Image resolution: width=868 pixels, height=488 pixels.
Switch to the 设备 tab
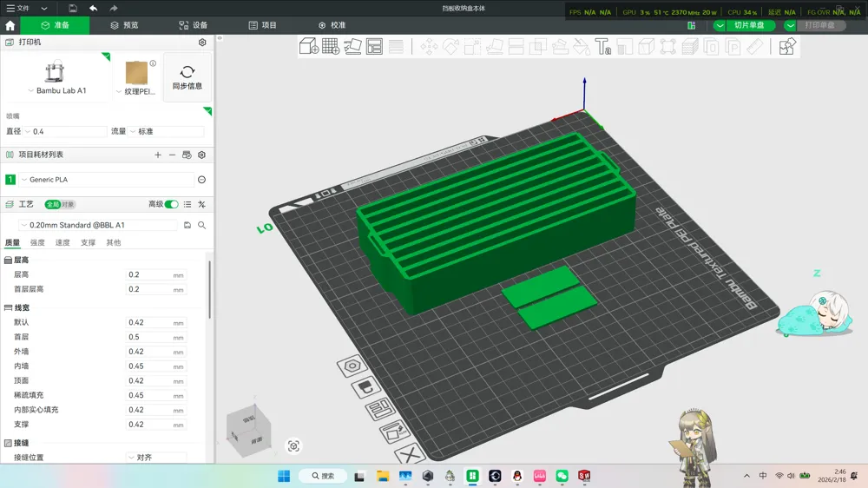coord(194,25)
